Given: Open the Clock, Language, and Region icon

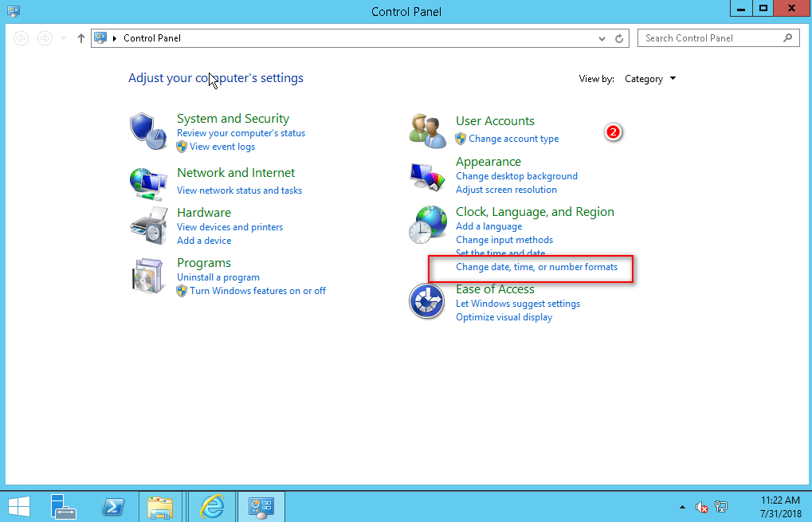Looking at the screenshot, I should [x=427, y=224].
